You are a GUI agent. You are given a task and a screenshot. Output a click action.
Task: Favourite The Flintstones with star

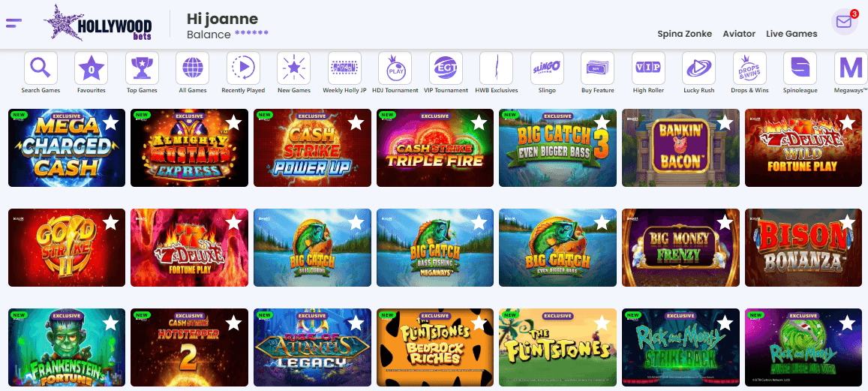(602, 322)
